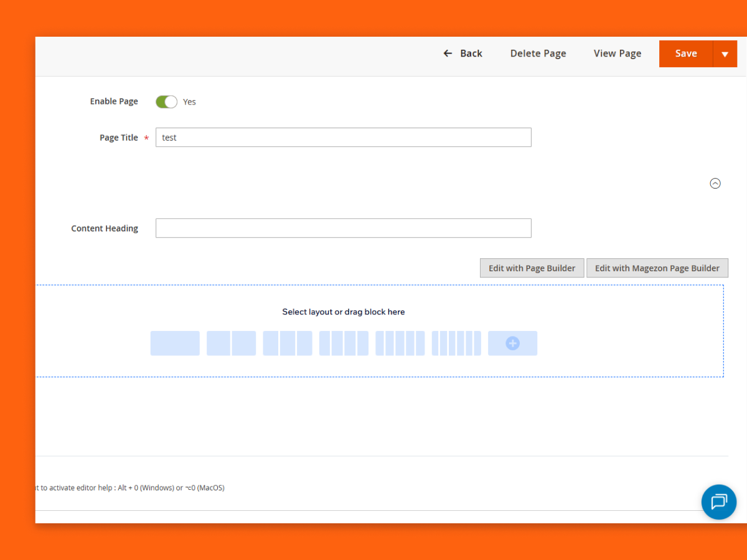
Task: Click the back arrow icon
Action: [447, 54]
